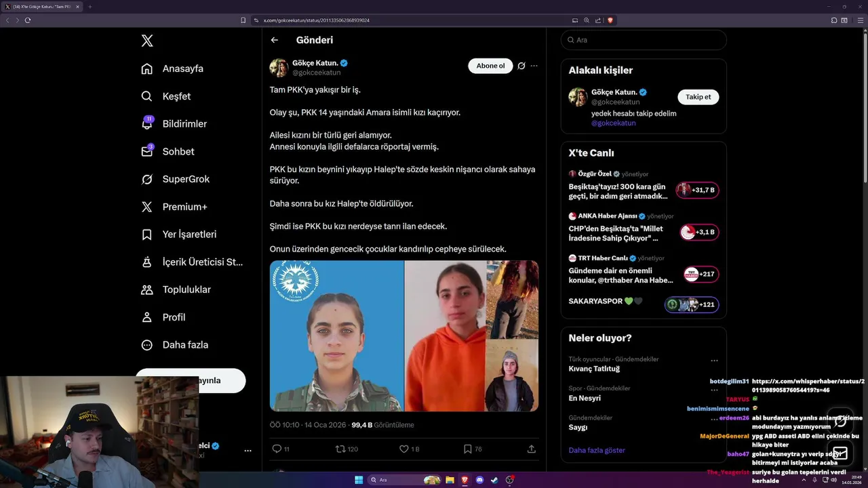Click the X logo in the sidebar
868x488 pixels.
147,41
